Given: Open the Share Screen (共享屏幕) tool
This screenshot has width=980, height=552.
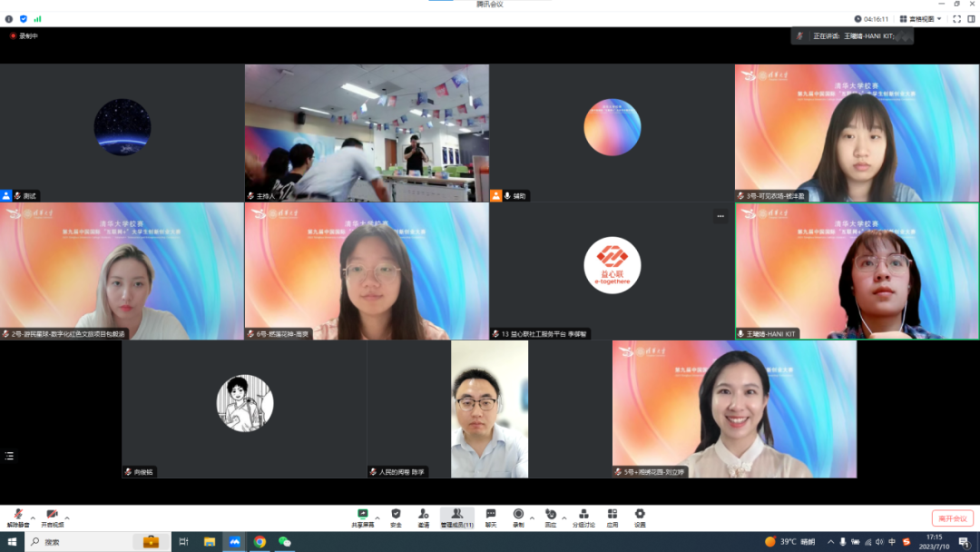Looking at the screenshot, I should coord(363,516).
